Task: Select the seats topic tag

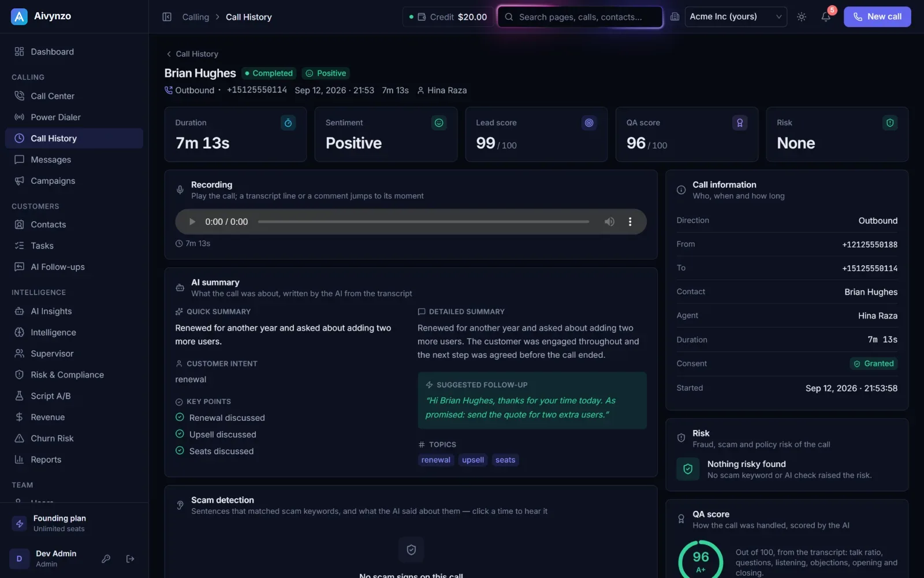Action: [x=505, y=460]
